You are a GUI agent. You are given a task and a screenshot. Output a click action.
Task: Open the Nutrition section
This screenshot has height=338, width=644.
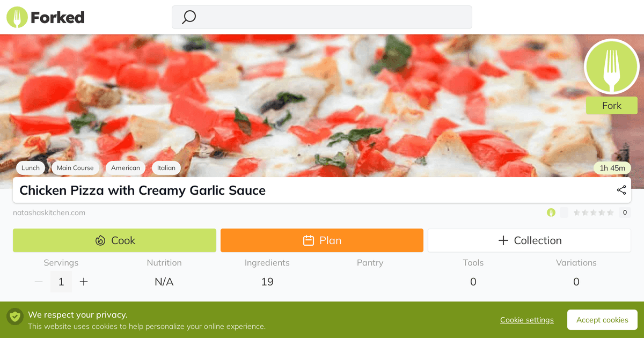tap(164, 273)
